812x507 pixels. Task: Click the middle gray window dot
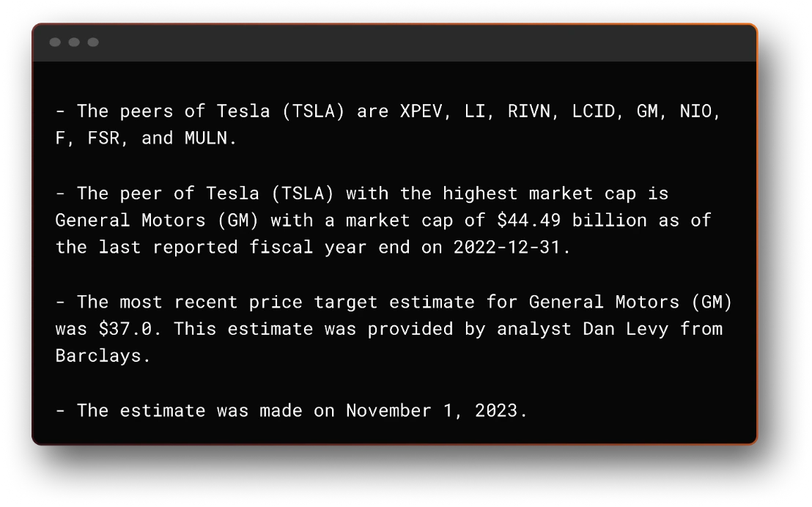point(74,42)
